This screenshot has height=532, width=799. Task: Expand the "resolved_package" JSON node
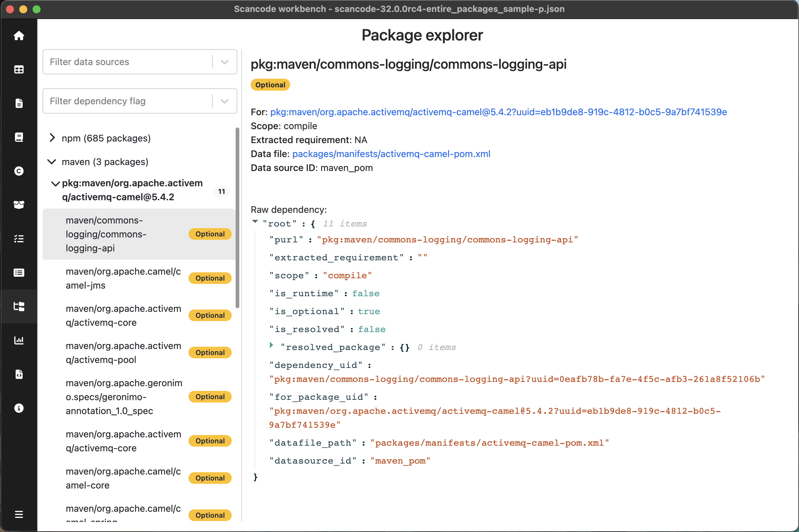pyautogui.click(x=271, y=345)
